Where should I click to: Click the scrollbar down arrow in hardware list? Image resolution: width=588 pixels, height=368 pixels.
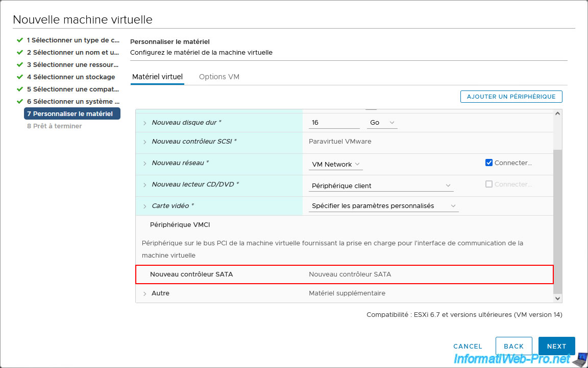click(x=557, y=298)
